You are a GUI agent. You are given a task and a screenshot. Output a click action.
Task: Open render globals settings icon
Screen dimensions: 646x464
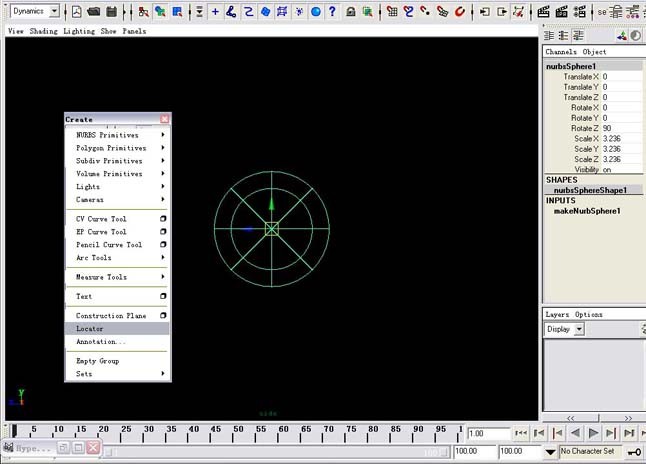[580, 12]
